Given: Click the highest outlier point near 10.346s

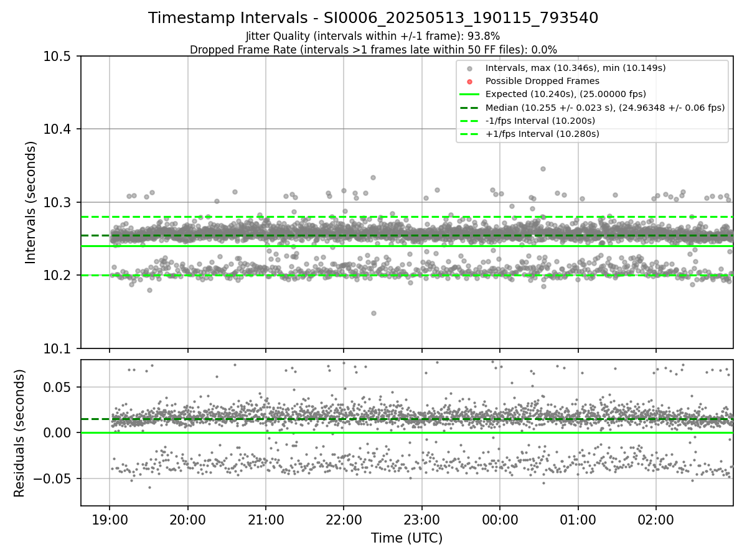Looking at the screenshot, I should coord(543,169).
